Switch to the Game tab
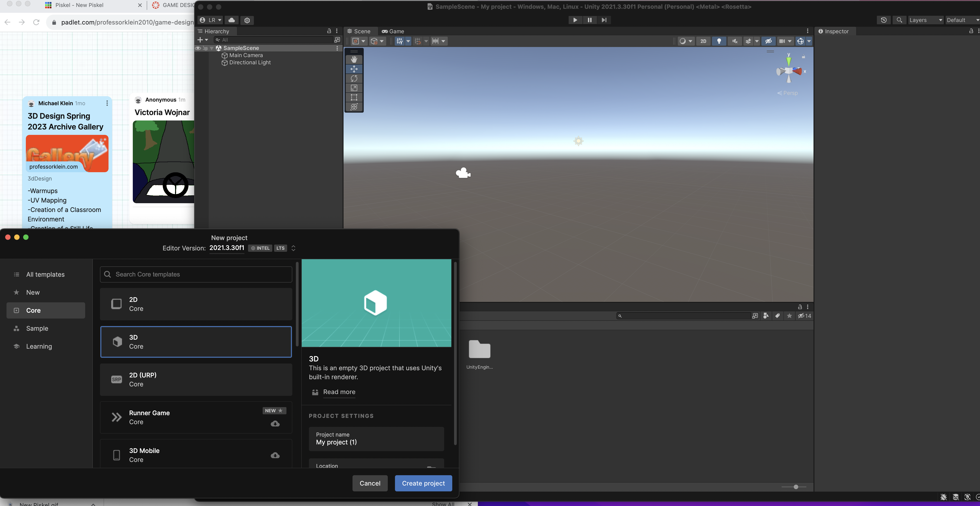This screenshot has height=506, width=980. pos(393,31)
